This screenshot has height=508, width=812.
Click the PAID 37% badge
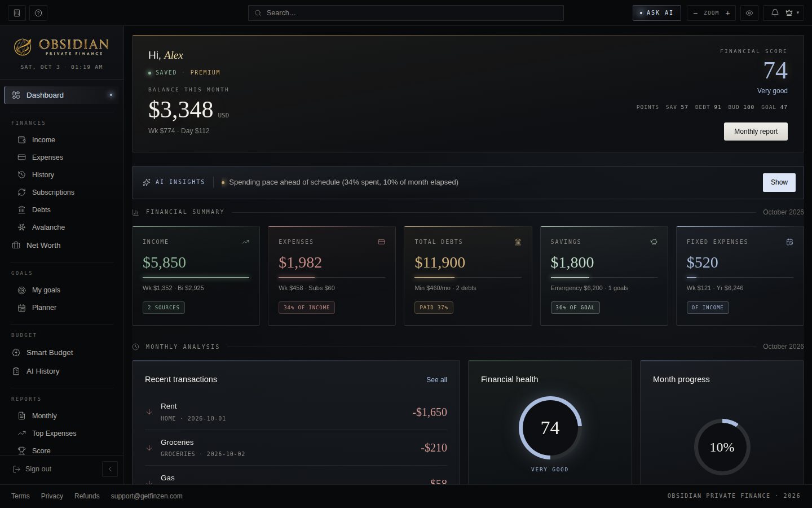coord(434,308)
